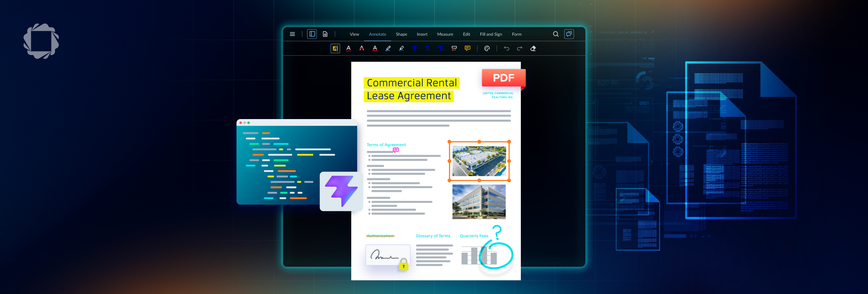This screenshot has width=868, height=294.
Task: Click the Quarterly Fees heading
Action: click(474, 236)
